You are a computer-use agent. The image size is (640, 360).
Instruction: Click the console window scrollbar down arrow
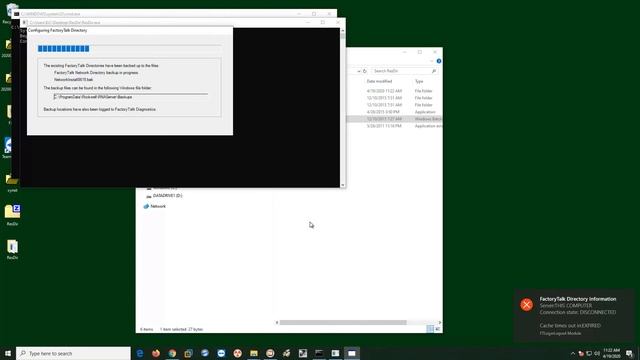(x=342, y=185)
